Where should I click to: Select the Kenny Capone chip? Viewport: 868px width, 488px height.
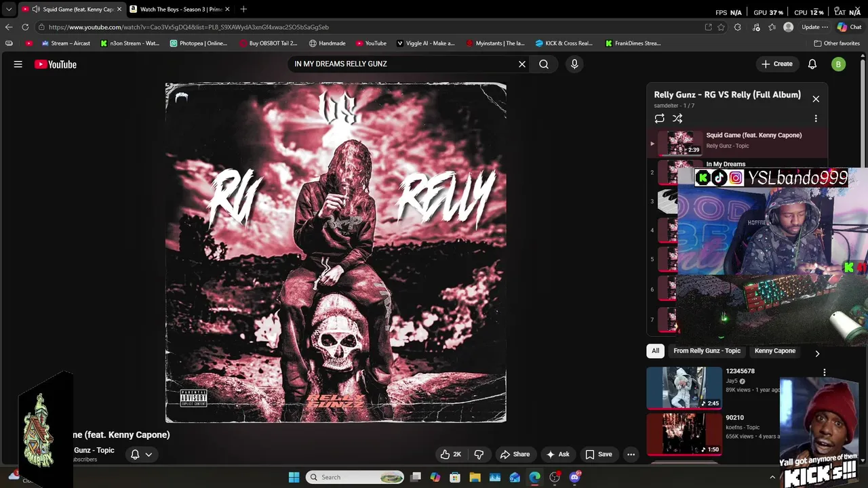tap(775, 351)
